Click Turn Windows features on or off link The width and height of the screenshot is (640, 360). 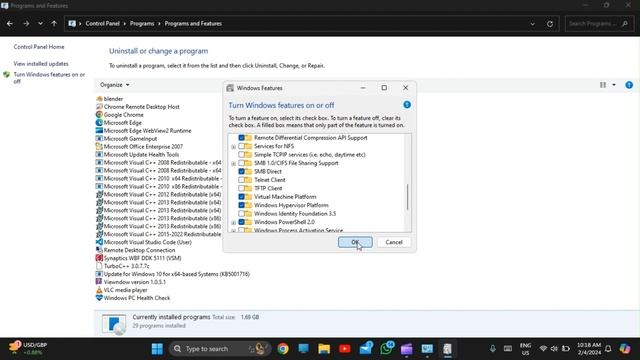point(49,78)
